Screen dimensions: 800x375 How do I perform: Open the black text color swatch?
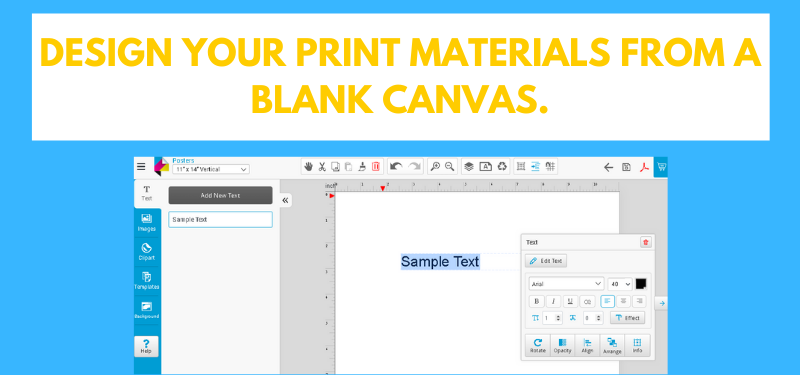point(641,283)
